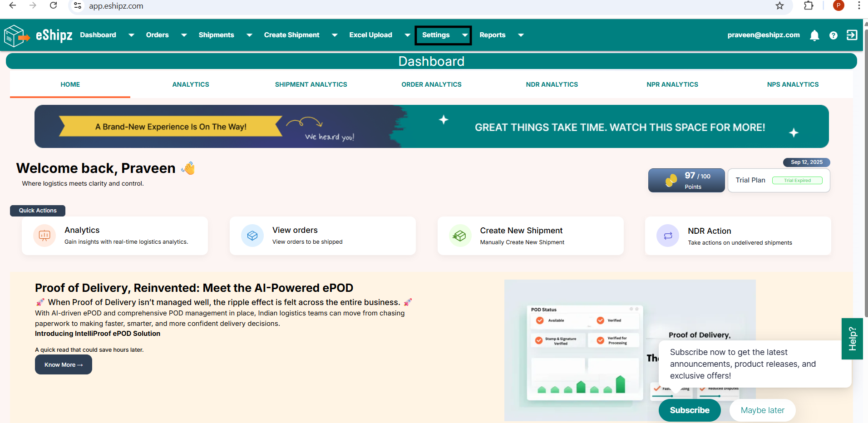Expand the Reports menu arrow
868x423 pixels.
[x=521, y=35]
